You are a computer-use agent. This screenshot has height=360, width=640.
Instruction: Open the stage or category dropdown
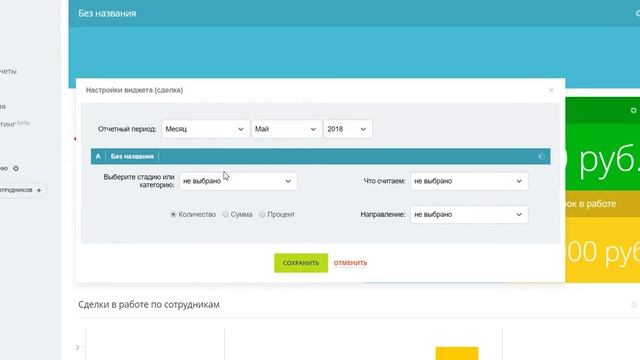tap(238, 181)
